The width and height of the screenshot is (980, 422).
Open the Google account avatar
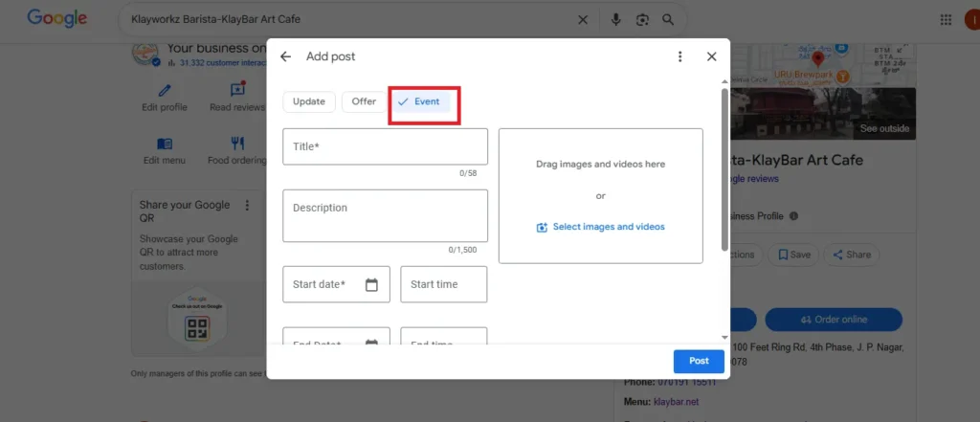pos(973,20)
